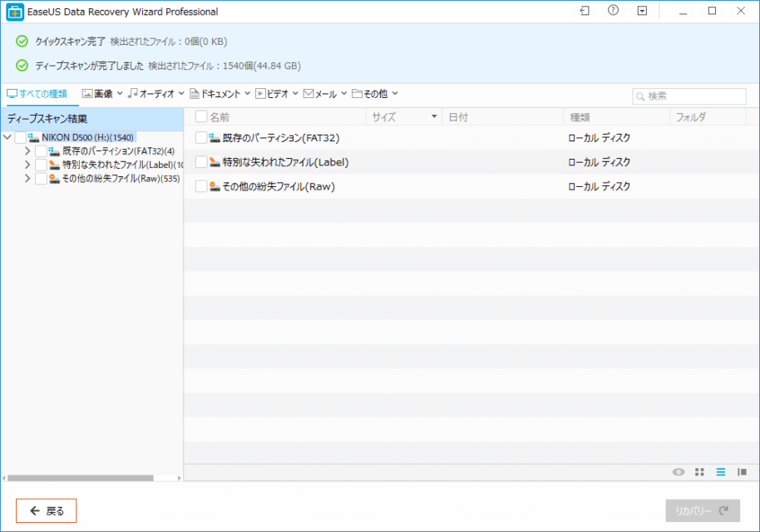Viewport: 760px width, 532px height.
Task: Check その他の紛失ファイル(Raw) list row checkbox
Action: (201, 186)
